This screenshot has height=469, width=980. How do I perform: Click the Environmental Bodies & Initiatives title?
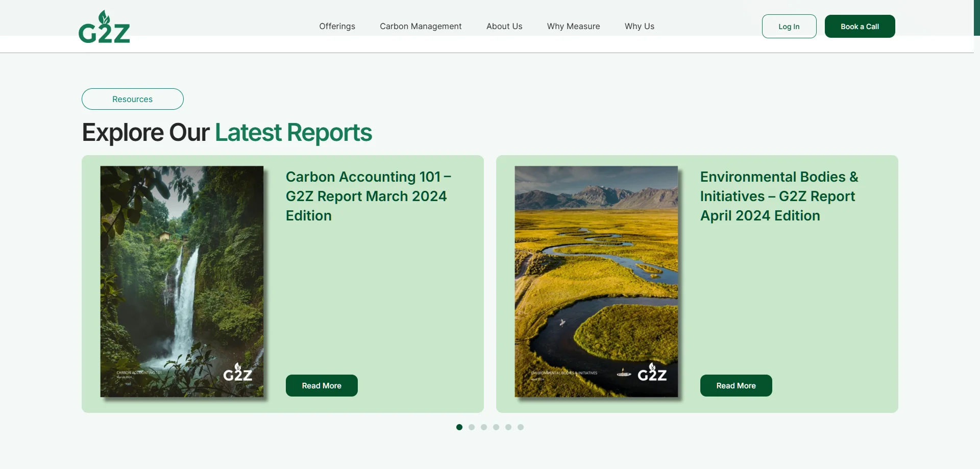(x=779, y=196)
